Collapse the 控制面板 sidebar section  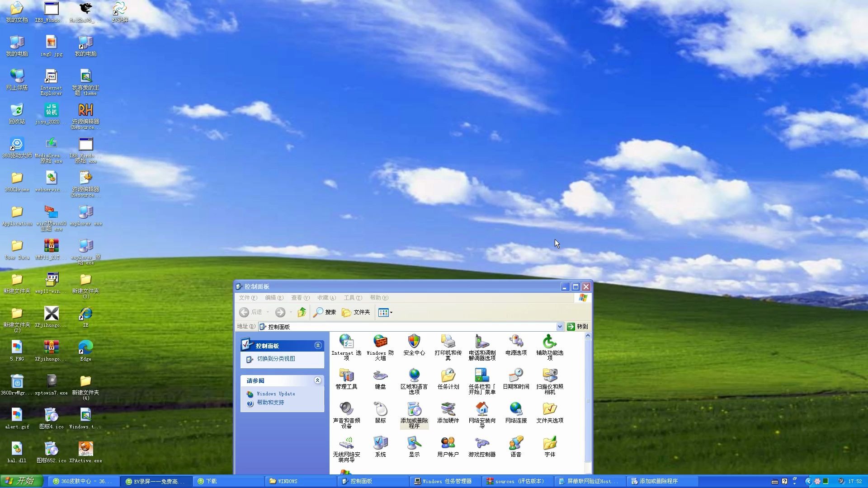[318, 345]
